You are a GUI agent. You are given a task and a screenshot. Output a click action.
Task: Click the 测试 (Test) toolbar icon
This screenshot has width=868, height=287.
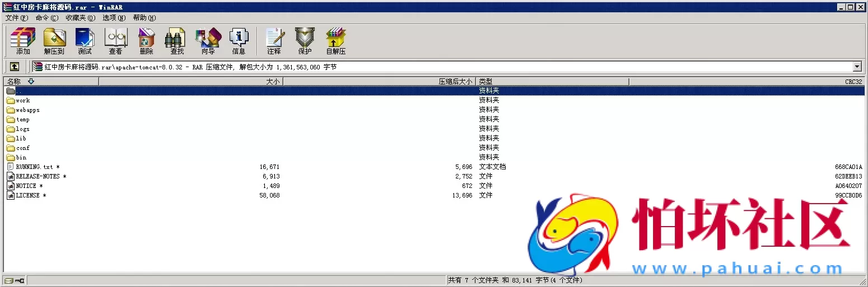[85, 41]
